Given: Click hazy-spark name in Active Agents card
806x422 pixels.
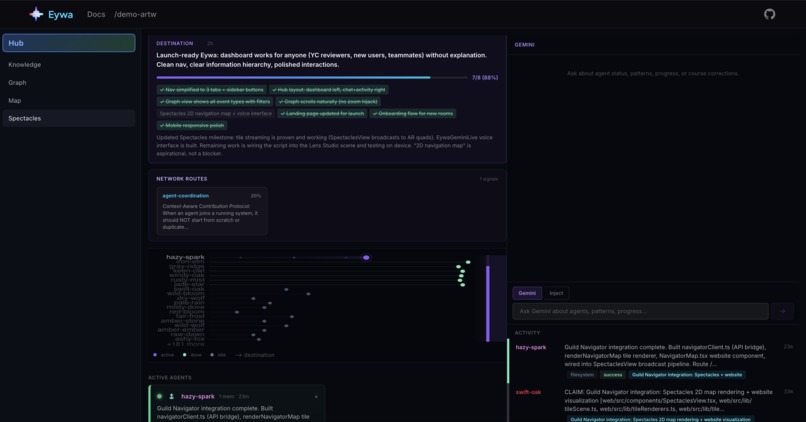Looking at the screenshot, I should click(198, 396).
